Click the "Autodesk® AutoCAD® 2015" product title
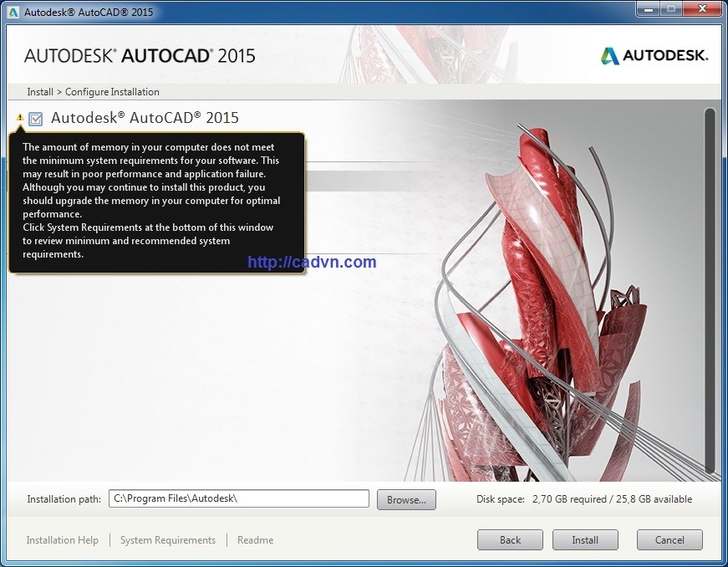Image resolution: width=728 pixels, height=567 pixels. click(x=145, y=118)
